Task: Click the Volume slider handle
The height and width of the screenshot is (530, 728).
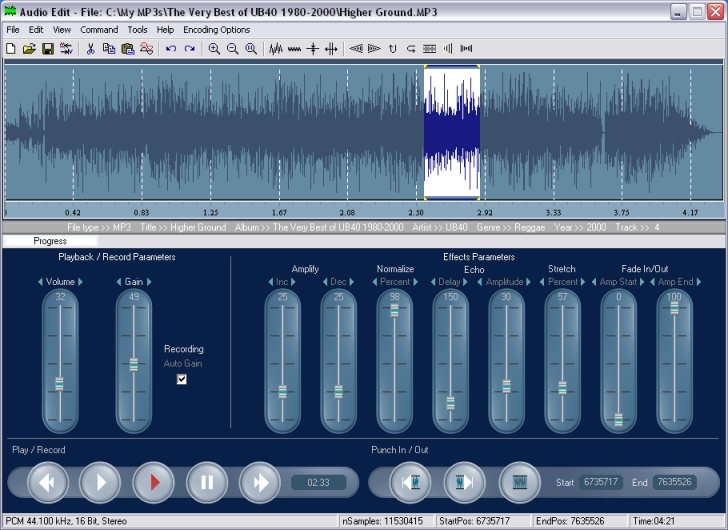Action: (60, 384)
